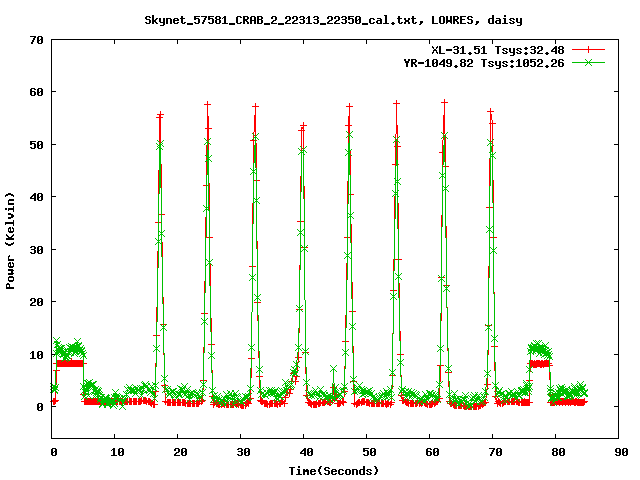Click the x-axis tick label '30'
This screenshot has width=640, height=480.
[x=243, y=452]
